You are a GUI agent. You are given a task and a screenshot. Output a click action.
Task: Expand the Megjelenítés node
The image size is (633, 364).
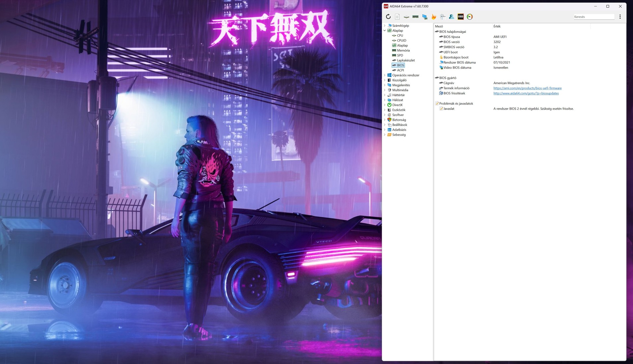pyautogui.click(x=385, y=85)
